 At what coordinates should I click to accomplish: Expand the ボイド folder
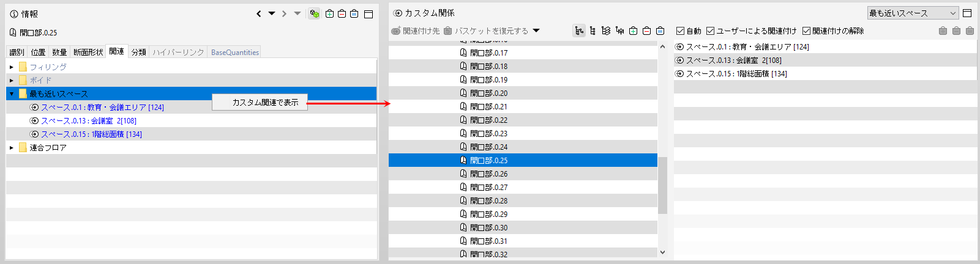coord(11,80)
